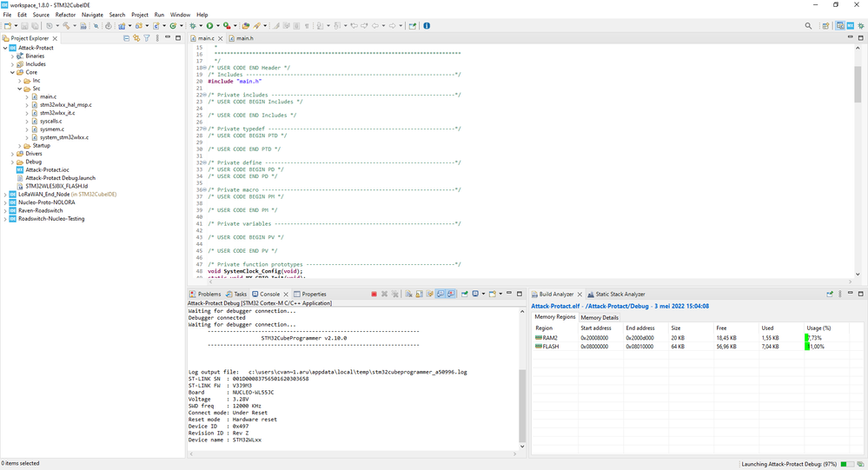The image size is (868, 470).
Task: Toggle show console when standard output changes
Action: click(x=441, y=295)
